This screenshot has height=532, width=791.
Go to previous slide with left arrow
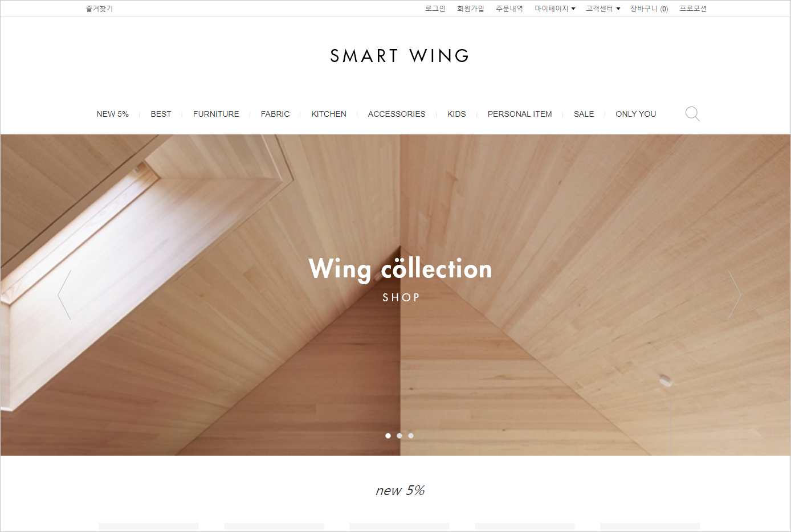click(x=64, y=294)
